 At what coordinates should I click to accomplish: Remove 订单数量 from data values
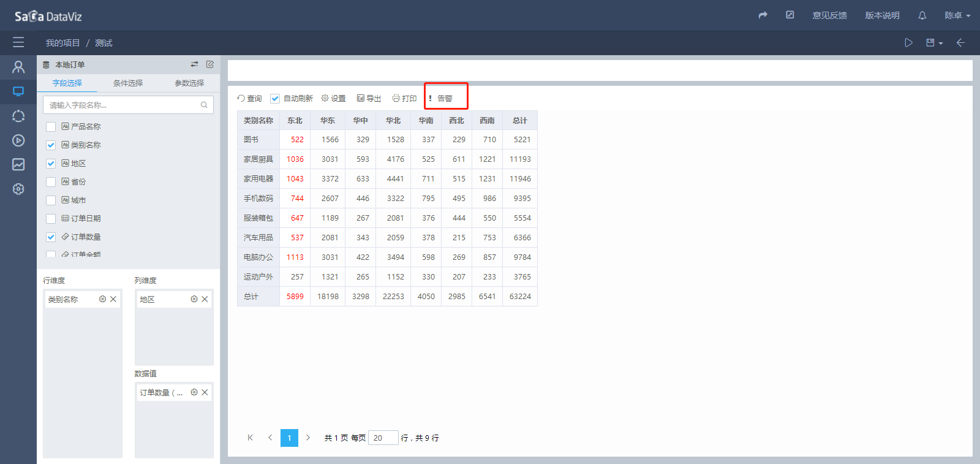pyautogui.click(x=205, y=392)
